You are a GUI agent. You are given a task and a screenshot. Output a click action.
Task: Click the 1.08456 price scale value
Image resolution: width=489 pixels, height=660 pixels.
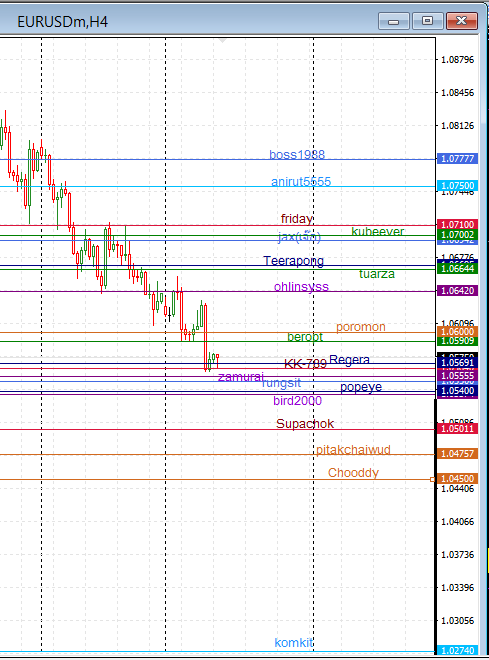tap(457, 93)
